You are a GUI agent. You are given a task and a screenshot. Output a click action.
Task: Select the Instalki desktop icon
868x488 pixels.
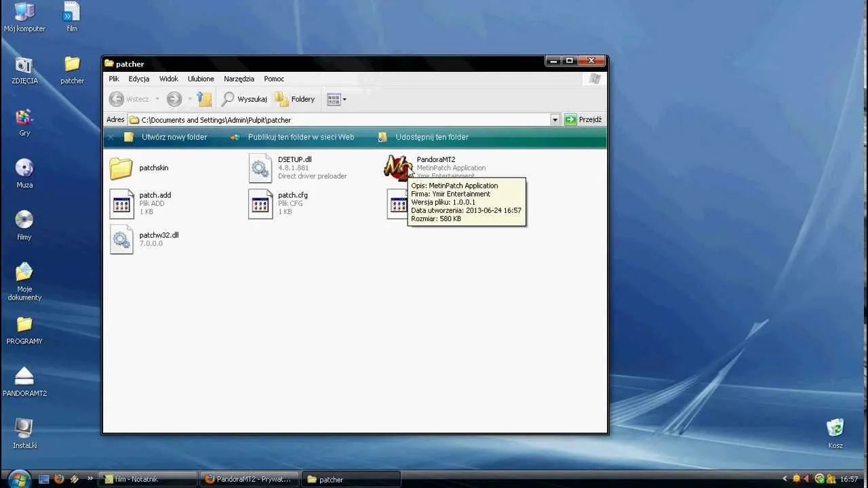(24, 434)
